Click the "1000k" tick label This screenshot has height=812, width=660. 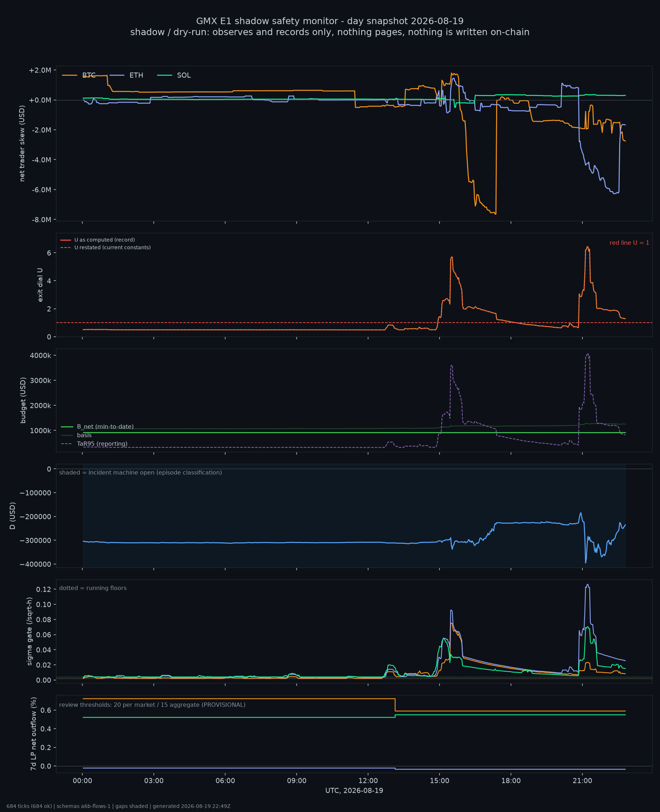(40, 431)
